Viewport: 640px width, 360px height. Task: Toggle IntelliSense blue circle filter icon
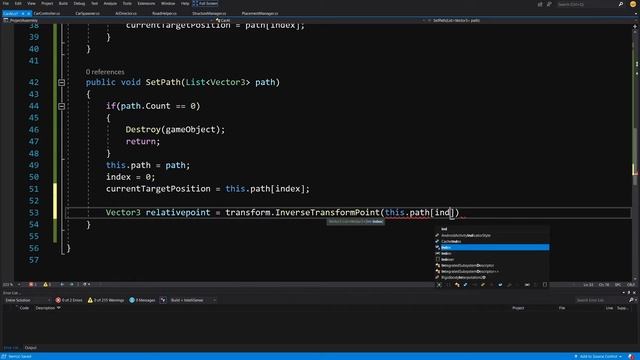(500, 284)
